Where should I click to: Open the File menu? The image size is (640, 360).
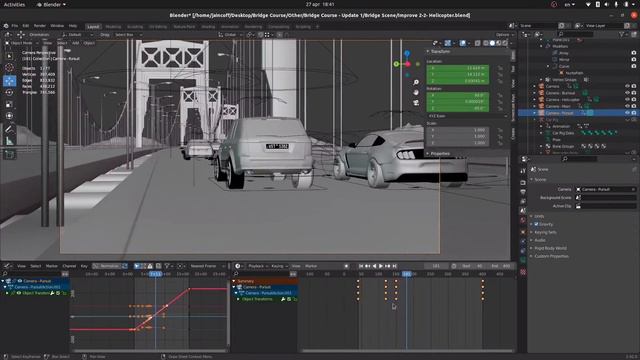pos(15,26)
